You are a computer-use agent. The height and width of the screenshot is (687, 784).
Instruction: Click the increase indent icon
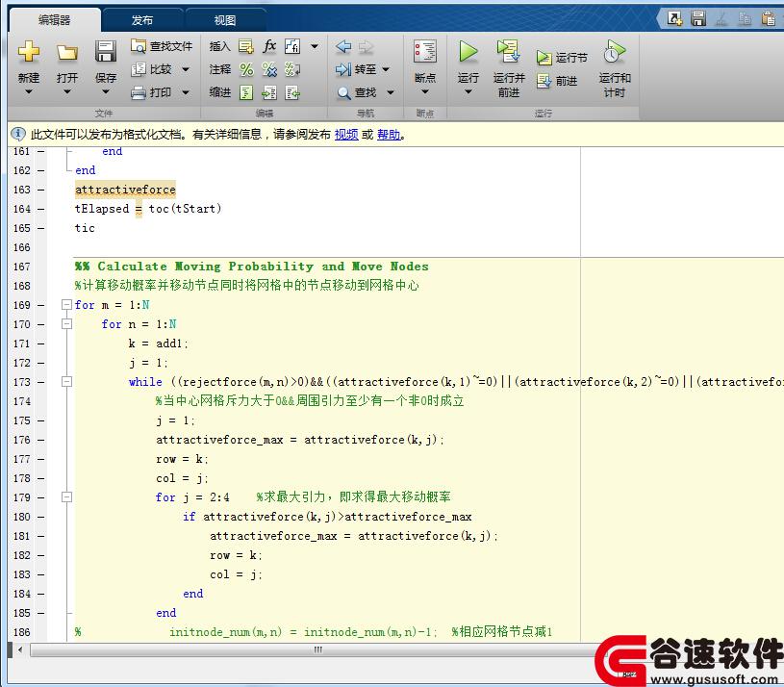269,92
